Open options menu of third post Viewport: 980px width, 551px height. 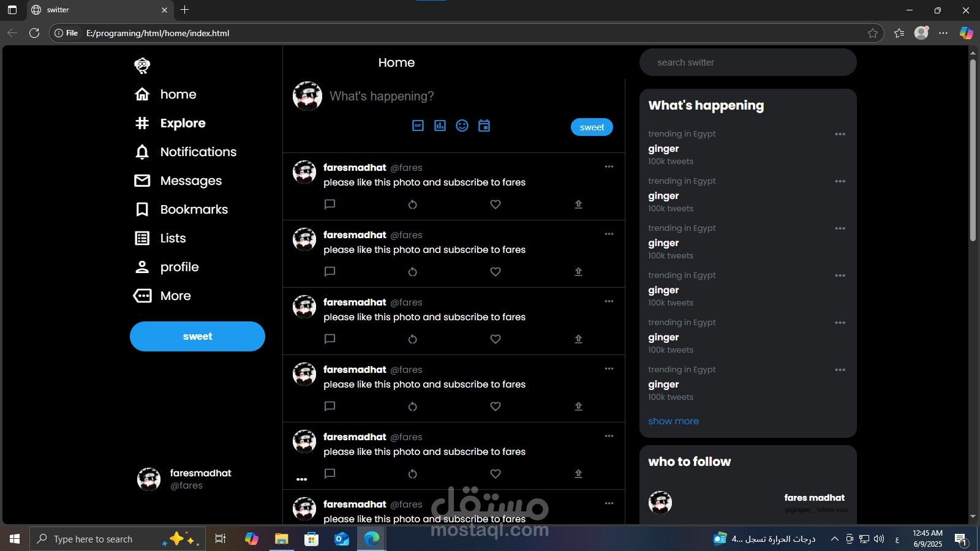(x=609, y=301)
